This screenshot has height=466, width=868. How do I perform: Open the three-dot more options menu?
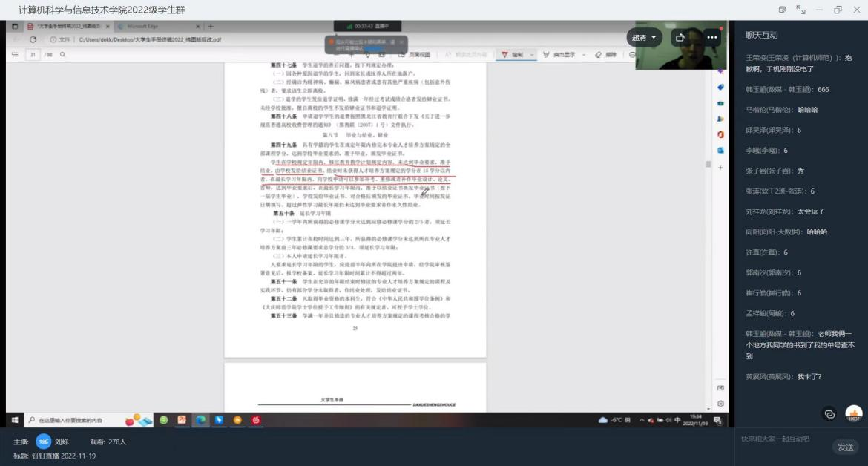pyautogui.click(x=712, y=37)
